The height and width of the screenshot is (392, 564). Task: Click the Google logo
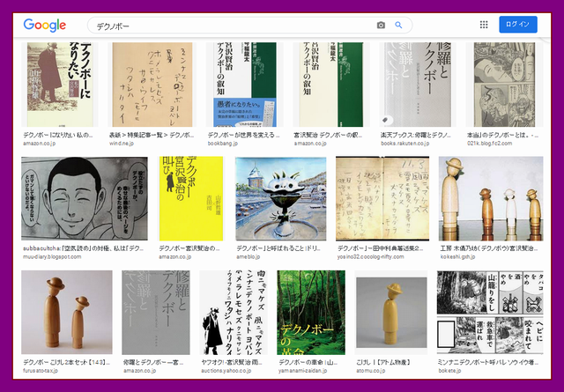pos(45,26)
